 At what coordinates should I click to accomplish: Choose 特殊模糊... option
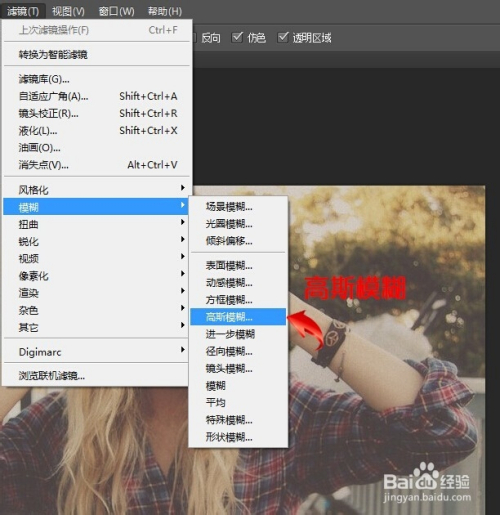coord(238,420)
